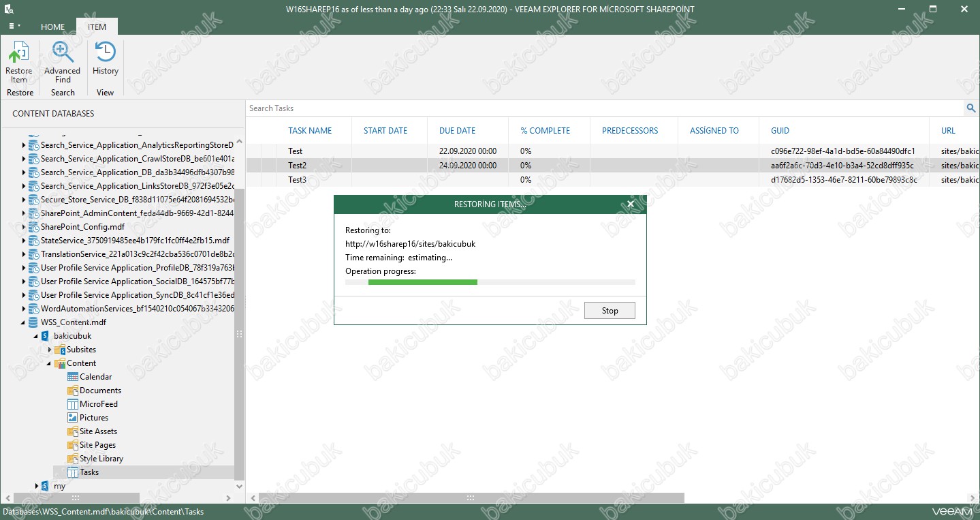Close the Restoring Items dialog
980x520 pixels.
point(631,204)
